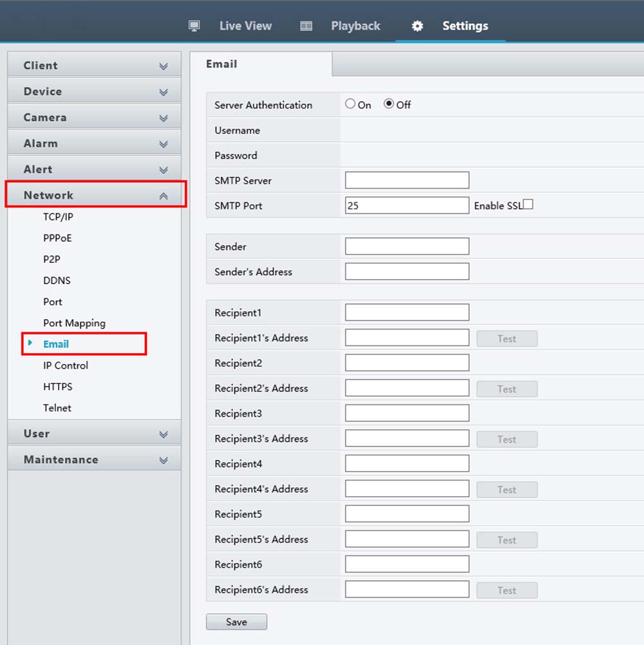Switch to the Playback tab
644x645 pixels.
click(x=355, y=26)
